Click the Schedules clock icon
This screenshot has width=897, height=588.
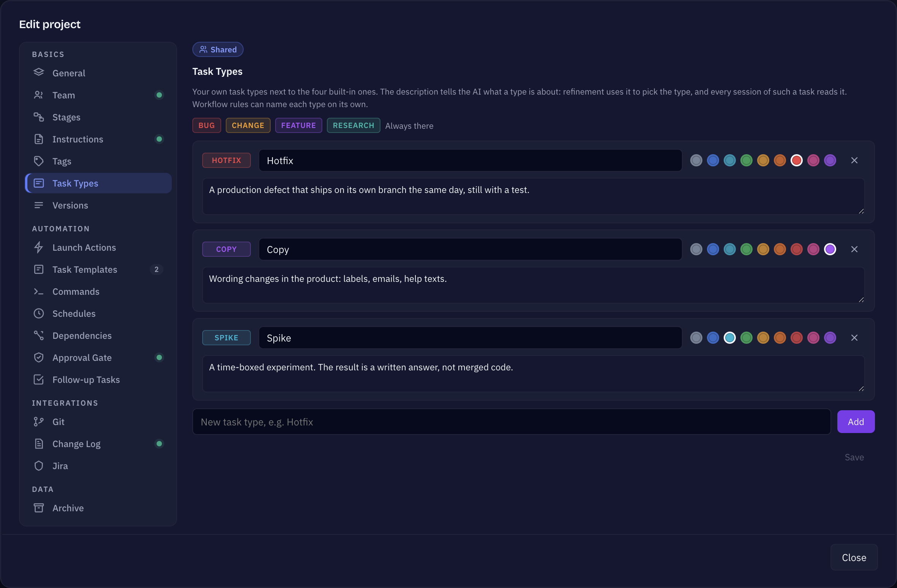pyautogui.click(x=38, y=313)
